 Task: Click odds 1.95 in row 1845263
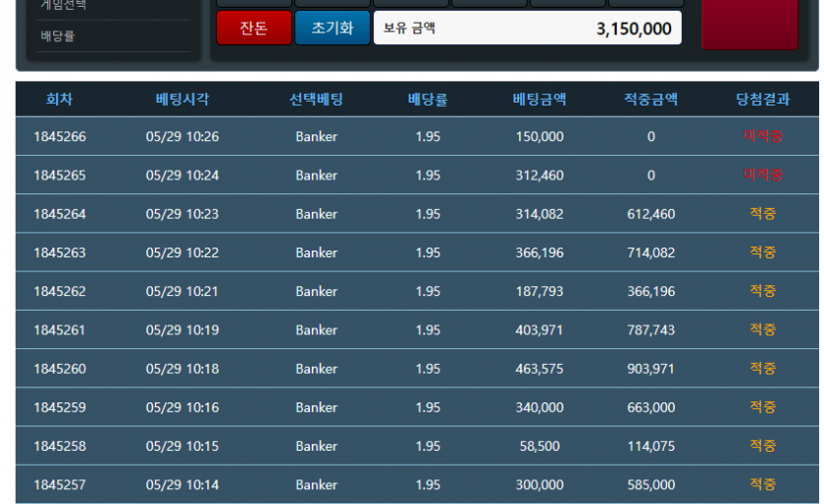(427, 252)
